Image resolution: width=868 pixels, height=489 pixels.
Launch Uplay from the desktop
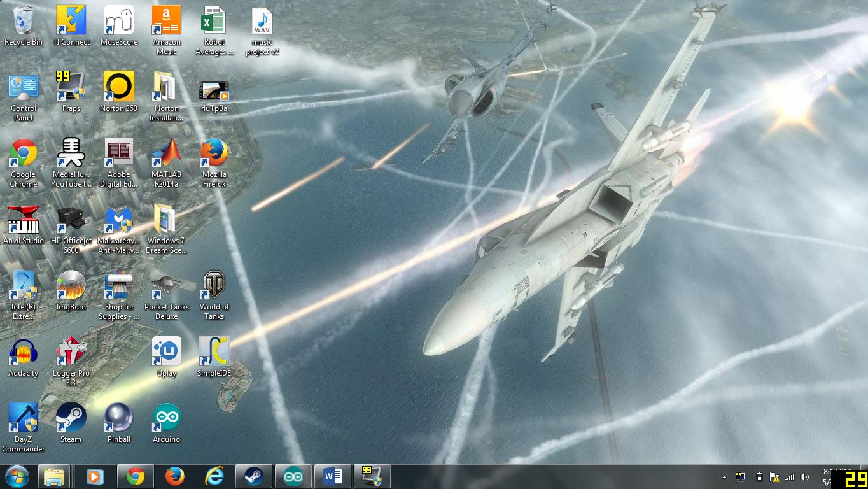click(167, 358)
